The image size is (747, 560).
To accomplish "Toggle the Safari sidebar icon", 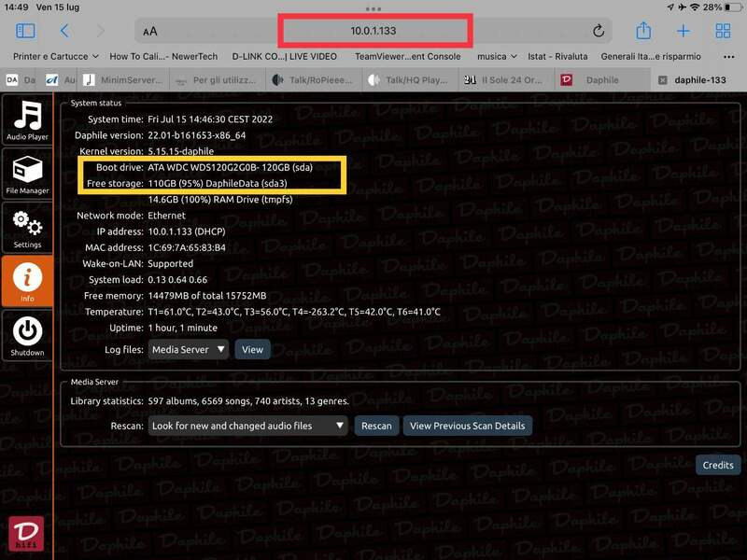I will click(x=25, y=31).
